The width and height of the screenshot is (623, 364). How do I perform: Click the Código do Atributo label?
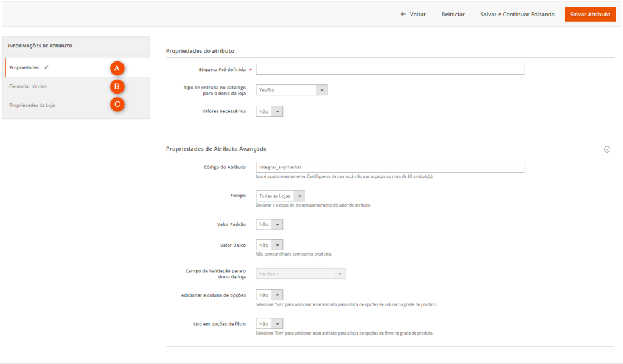pyautogui.click(x=224, y=167)
